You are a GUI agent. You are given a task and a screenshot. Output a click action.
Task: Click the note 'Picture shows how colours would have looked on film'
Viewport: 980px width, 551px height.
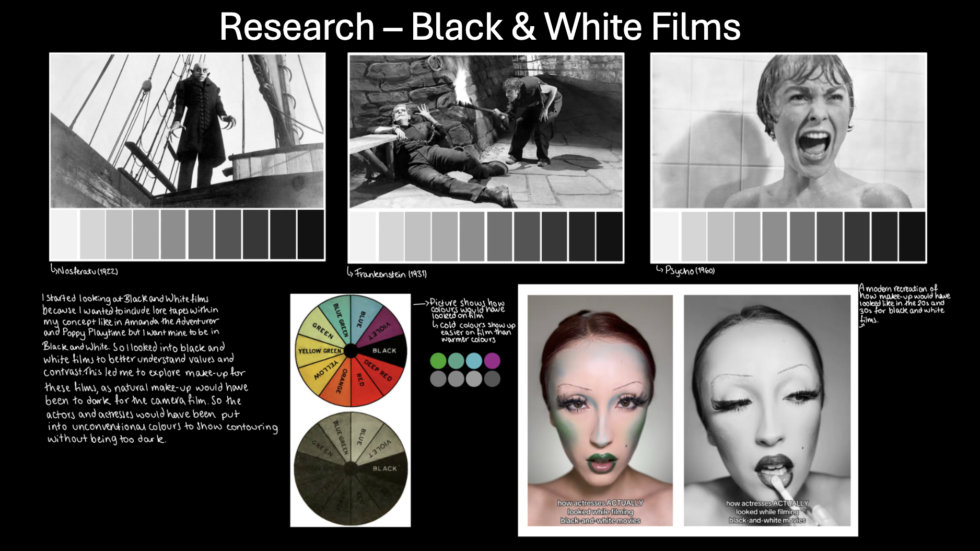click(468, 309)
